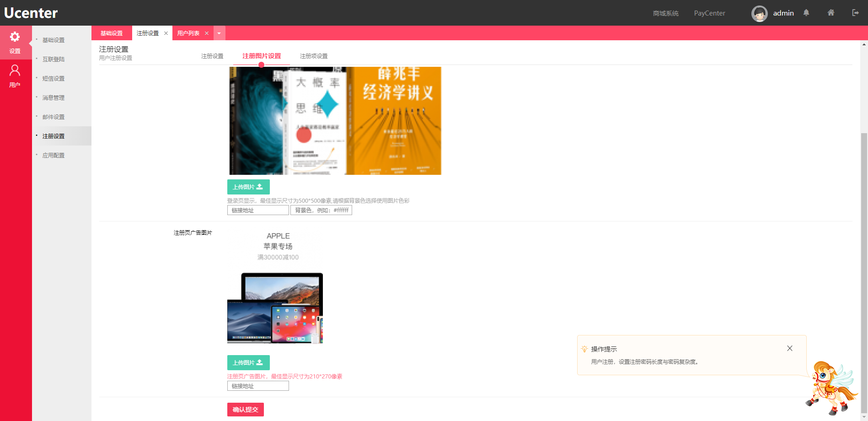This screenshot has height=421, width=868.
Task: Expand the tab options dropdown arrow
Action: coord(219,33)
